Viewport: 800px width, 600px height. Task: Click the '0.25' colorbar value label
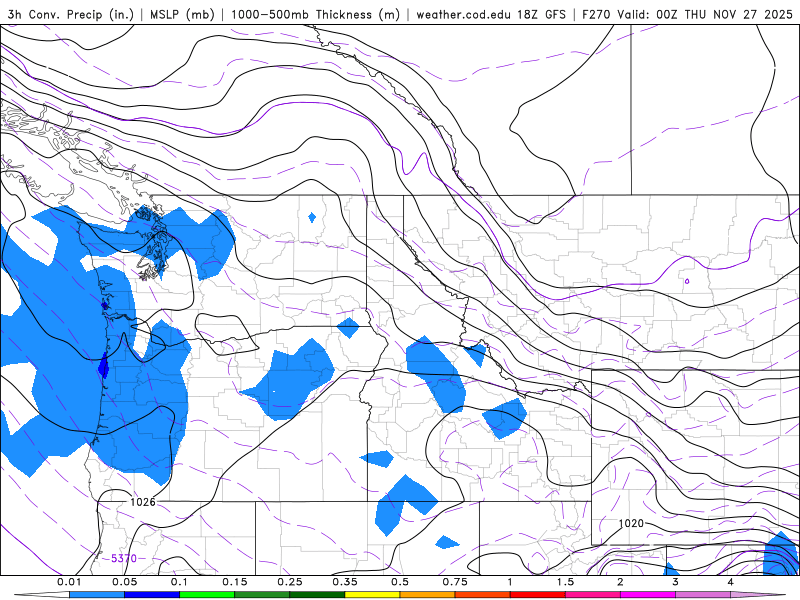290,582
